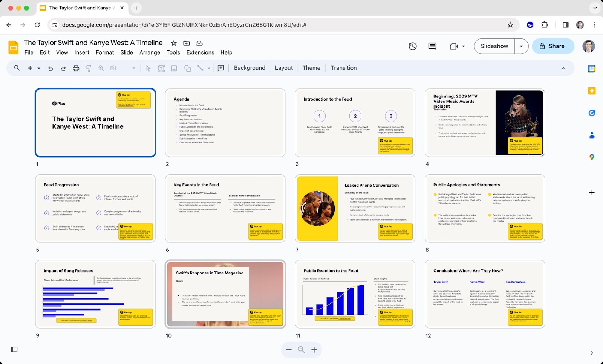Open Google Tasks side panel
This screenshot has height=364, width=603.
(592, 113)
